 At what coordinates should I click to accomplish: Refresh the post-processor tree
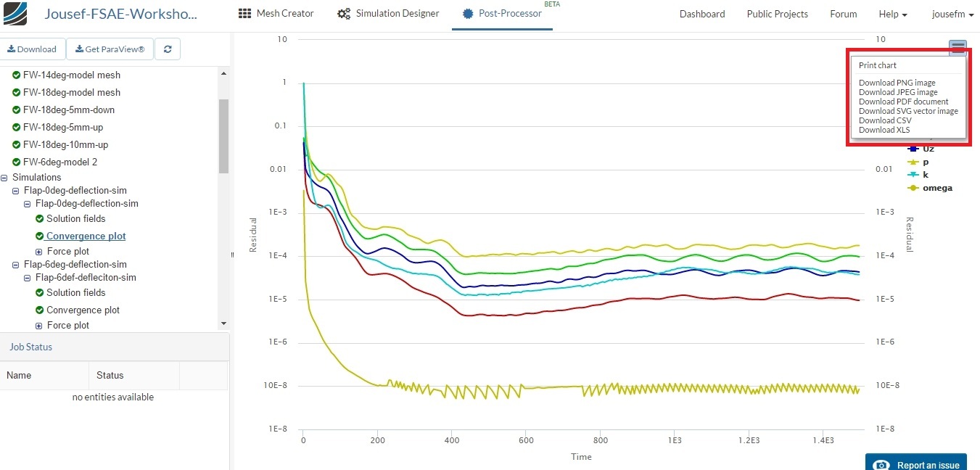tap(168, 49)
